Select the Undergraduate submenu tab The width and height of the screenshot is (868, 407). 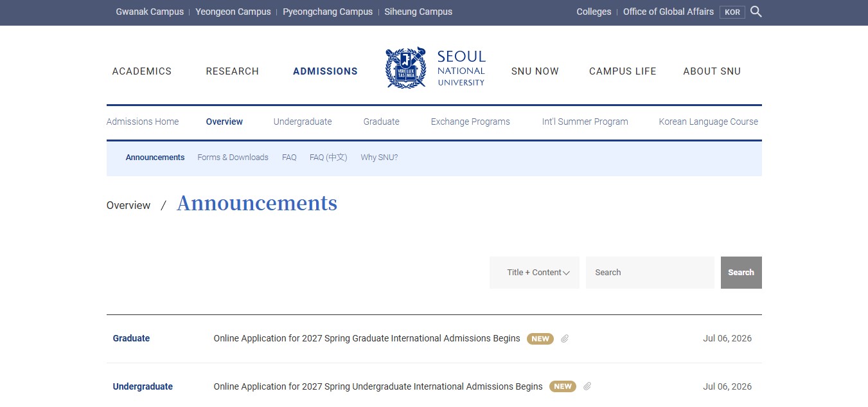(x=303, y=122)
